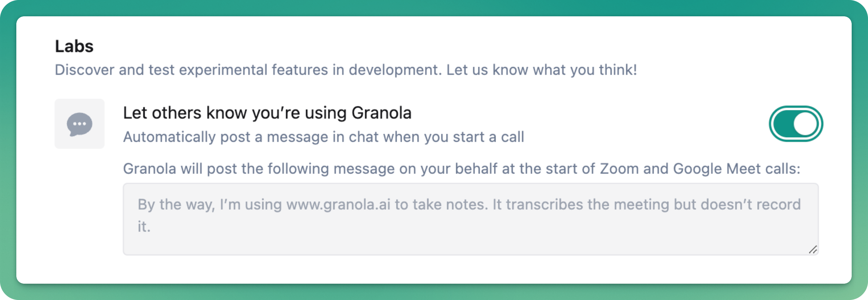Click the "Zoom and Google Meet calls" text
The height and width of the screenshot is (300, 868).
pyautogui.click(x=700, y=169)
